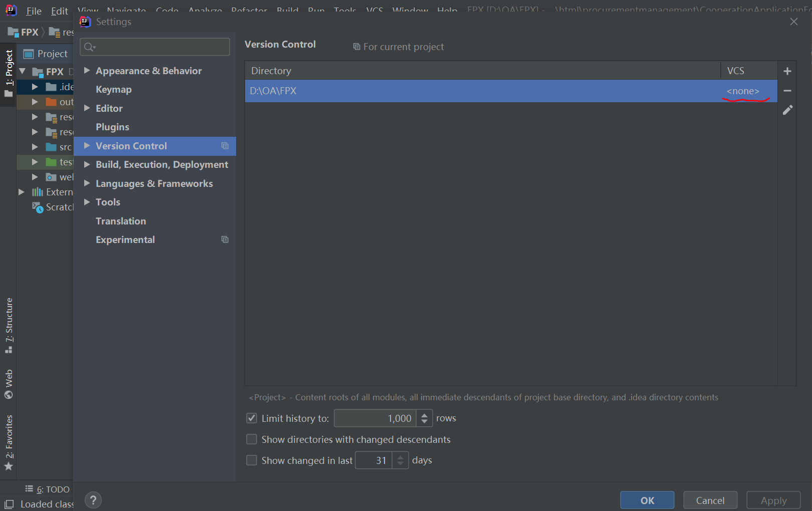Enable Show changed in last days checkbox
This screenshot has width=812, height=511.
pyautogui.click(x=252, y=460)
